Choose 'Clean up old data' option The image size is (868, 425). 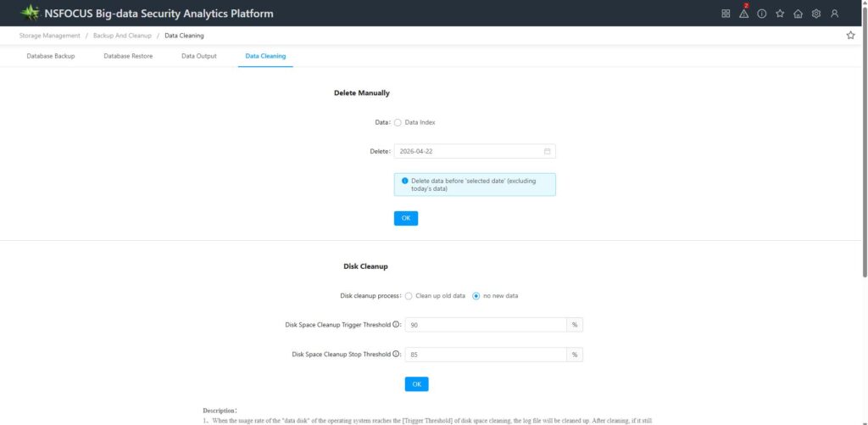[409, 296]
